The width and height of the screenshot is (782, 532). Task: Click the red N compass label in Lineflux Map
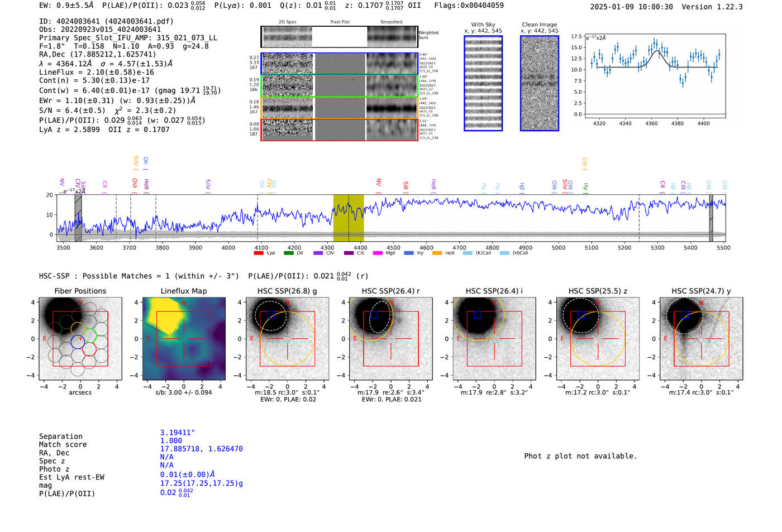point(183,303)
